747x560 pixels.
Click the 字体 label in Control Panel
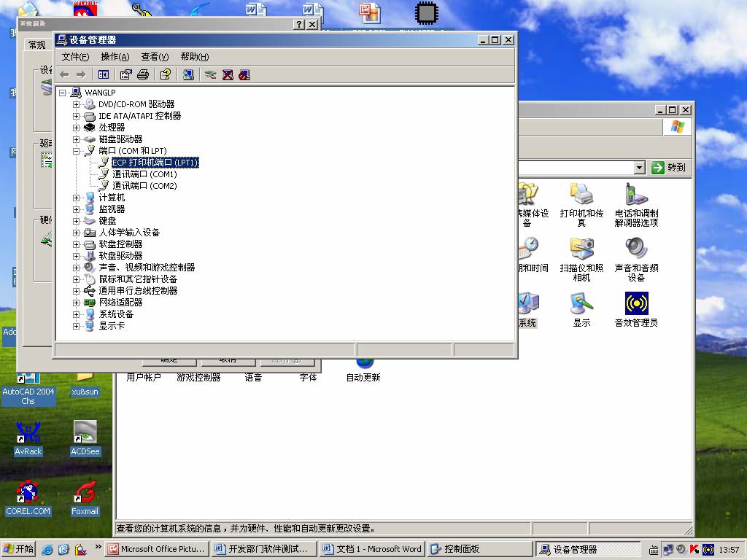click(309, 378)
